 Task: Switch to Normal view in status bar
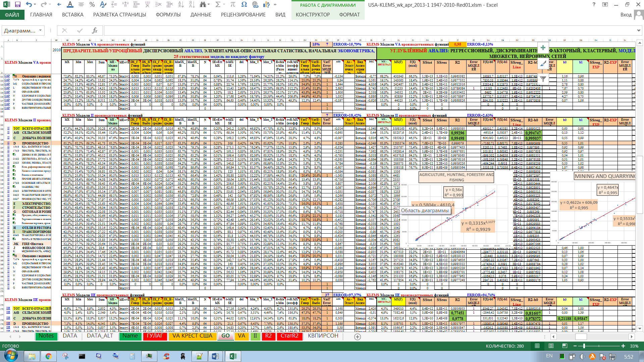[x=537, y=346]
